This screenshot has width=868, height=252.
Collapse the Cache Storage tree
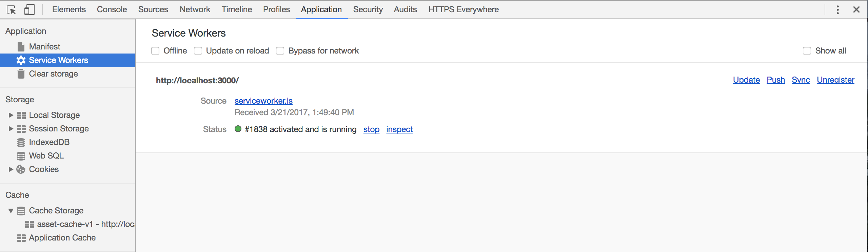coord(11,211)
